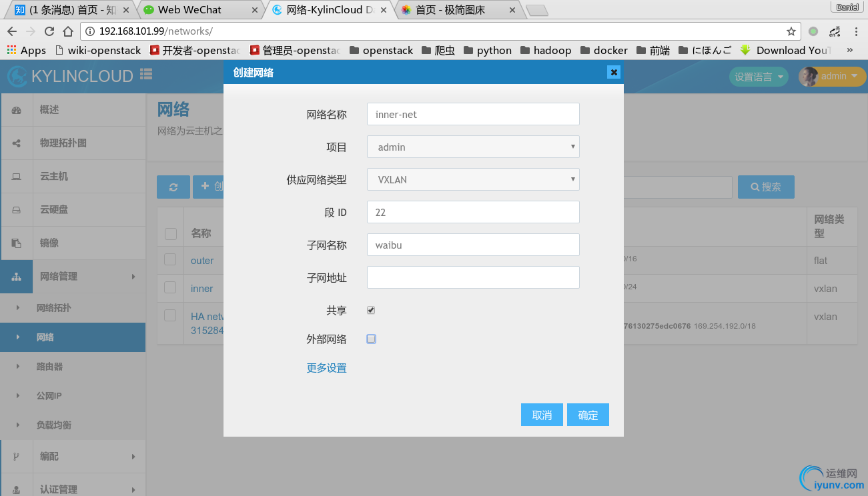Open a new browser tab
The height and width of the screenshot is (496, 868).
[536, 10]
